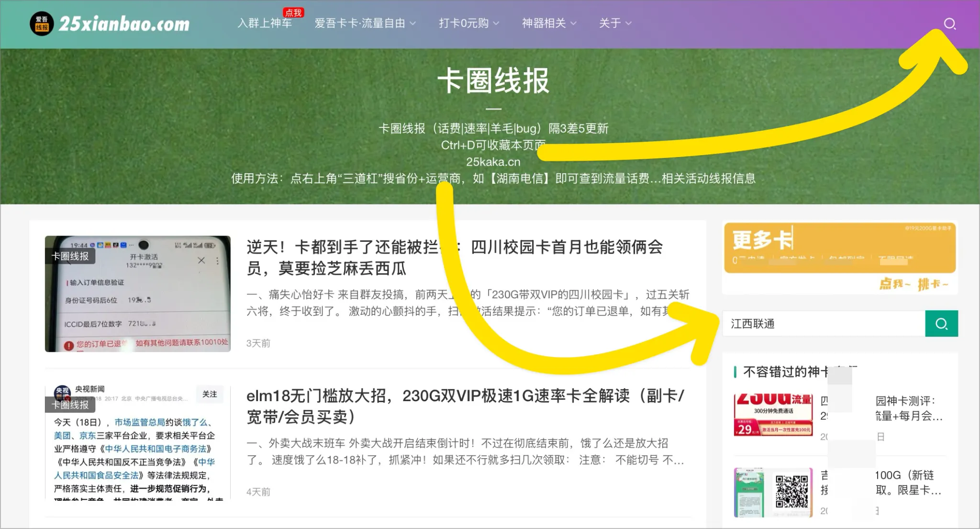
Task: Click the Ctrl+D可收藏本页面 text
Action: tap(493, 145)
